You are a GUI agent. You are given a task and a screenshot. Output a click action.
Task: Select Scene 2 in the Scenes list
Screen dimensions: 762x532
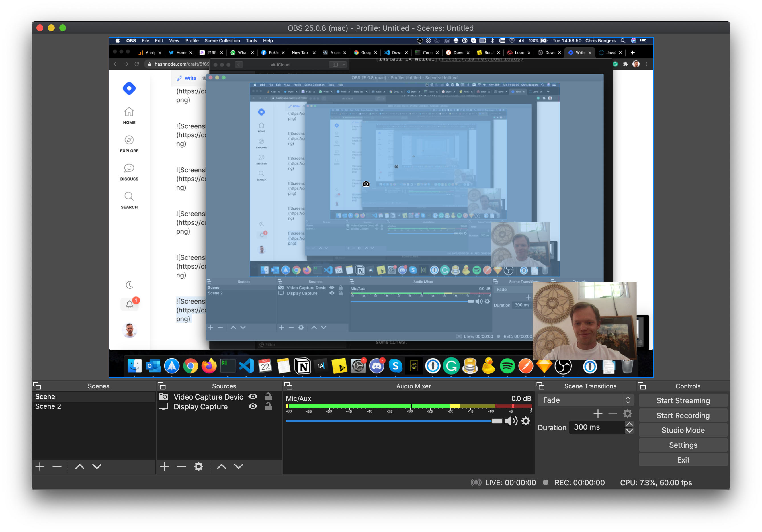coord(94,406)
